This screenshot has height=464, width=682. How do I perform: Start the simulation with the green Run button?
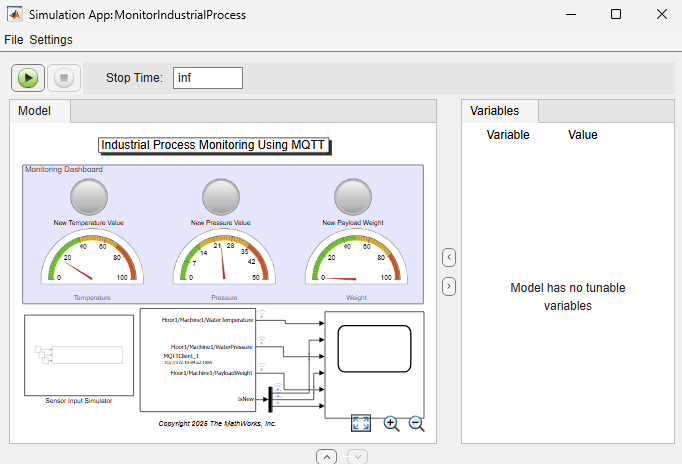point(28,78)
